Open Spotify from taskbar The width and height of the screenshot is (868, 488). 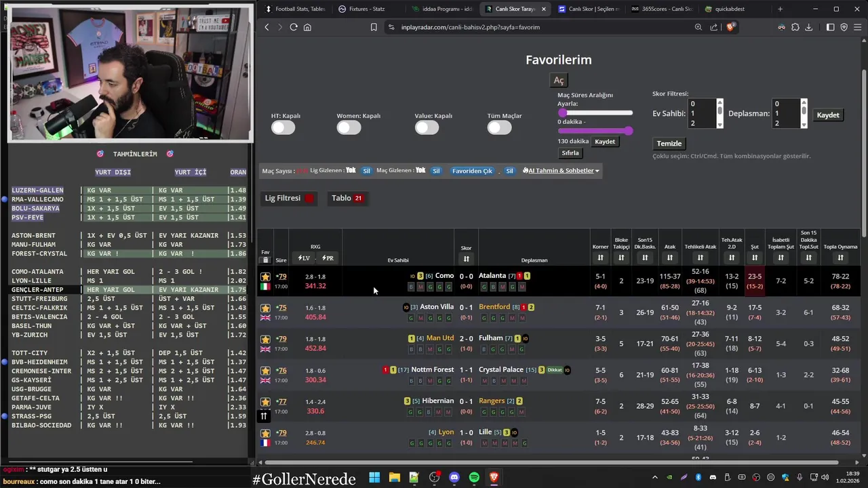click(474, 477)
